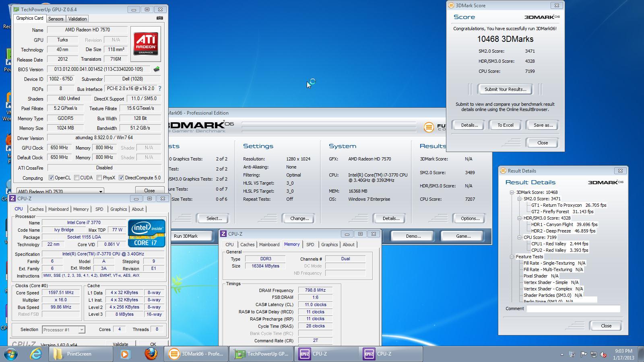Launch Internet Explorer from the taskbar
Screen dimensions: 644x362
[x=36, y=354]
